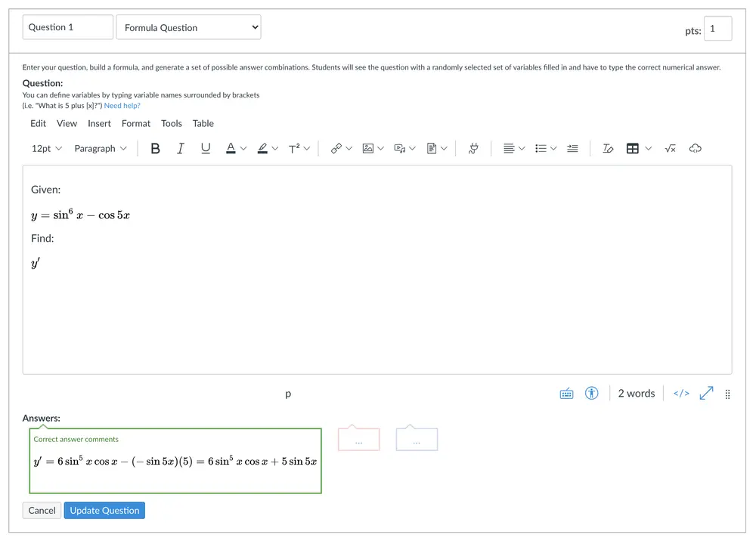Screen dimensions: 756x544
Task: Apply text color with the A icon
Action: pos(231,148)
